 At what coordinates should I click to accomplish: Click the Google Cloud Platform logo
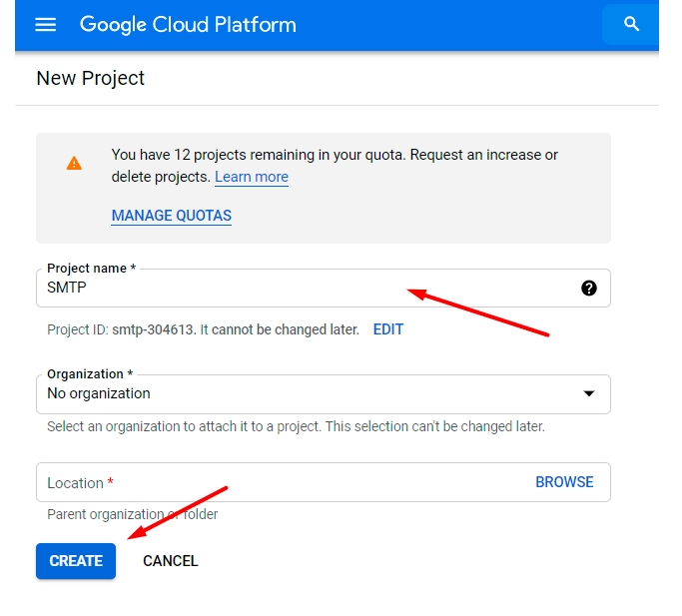188,25
